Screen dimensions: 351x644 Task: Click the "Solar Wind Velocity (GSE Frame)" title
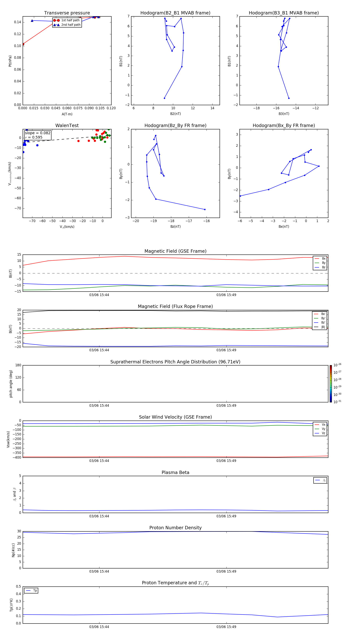pos(175,417)
